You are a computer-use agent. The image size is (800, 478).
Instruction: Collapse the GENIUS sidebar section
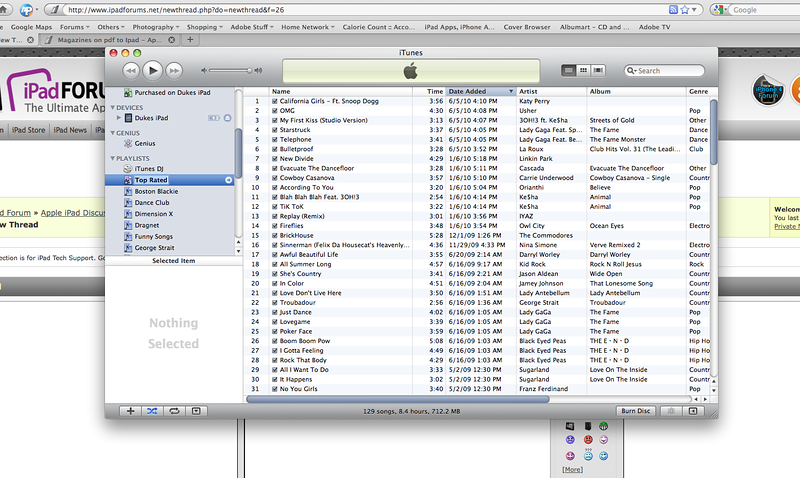[x=113, y=133]
